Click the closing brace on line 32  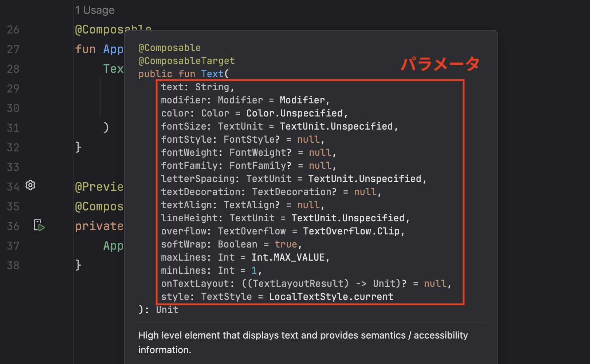pos(78,147)
